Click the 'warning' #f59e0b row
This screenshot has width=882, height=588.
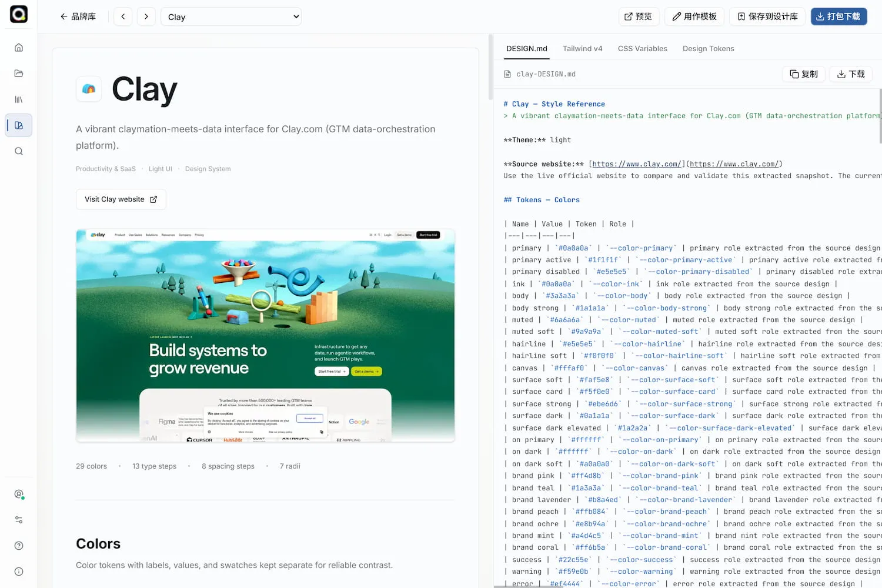[x=692, y=572]
